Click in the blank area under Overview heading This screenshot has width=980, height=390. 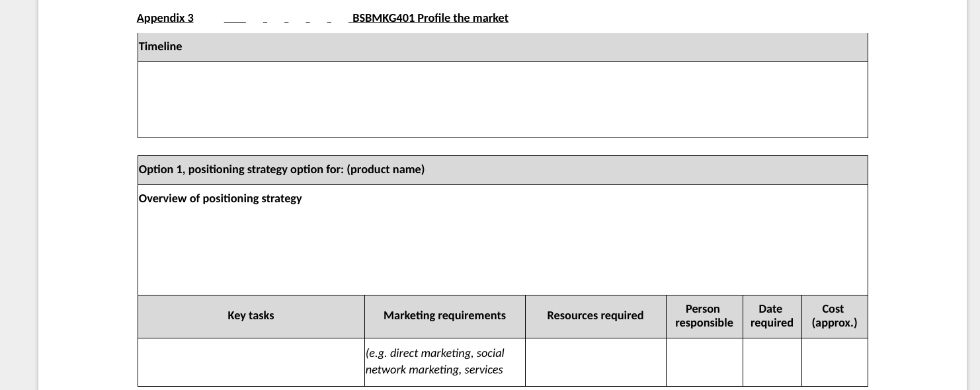coord(503,251)
